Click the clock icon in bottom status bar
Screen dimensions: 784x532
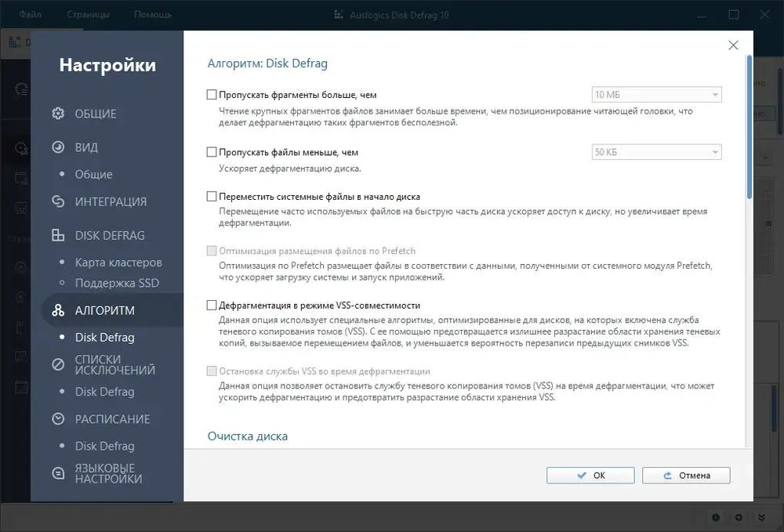716,517
